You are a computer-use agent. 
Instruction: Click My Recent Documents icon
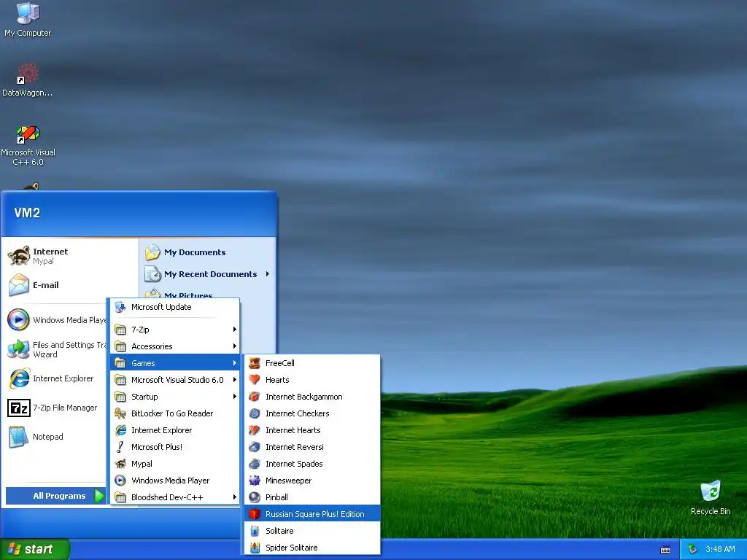(x=153, y=274)
